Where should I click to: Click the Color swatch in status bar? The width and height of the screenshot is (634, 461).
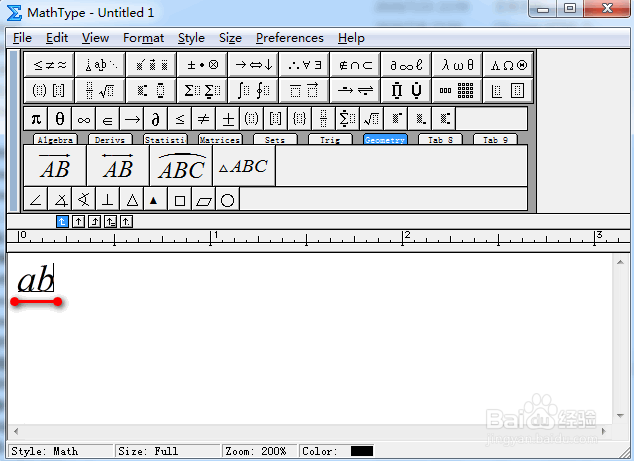[362, 451]
